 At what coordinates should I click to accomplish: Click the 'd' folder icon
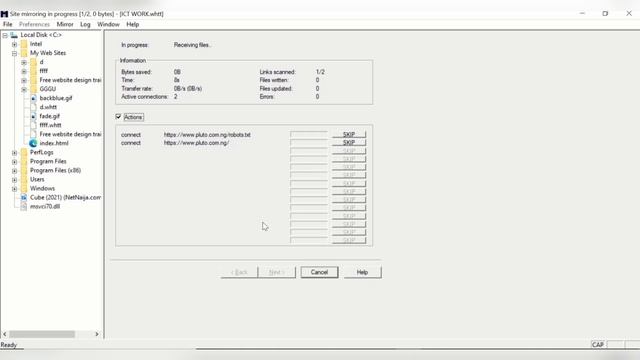tap(33, 62)
